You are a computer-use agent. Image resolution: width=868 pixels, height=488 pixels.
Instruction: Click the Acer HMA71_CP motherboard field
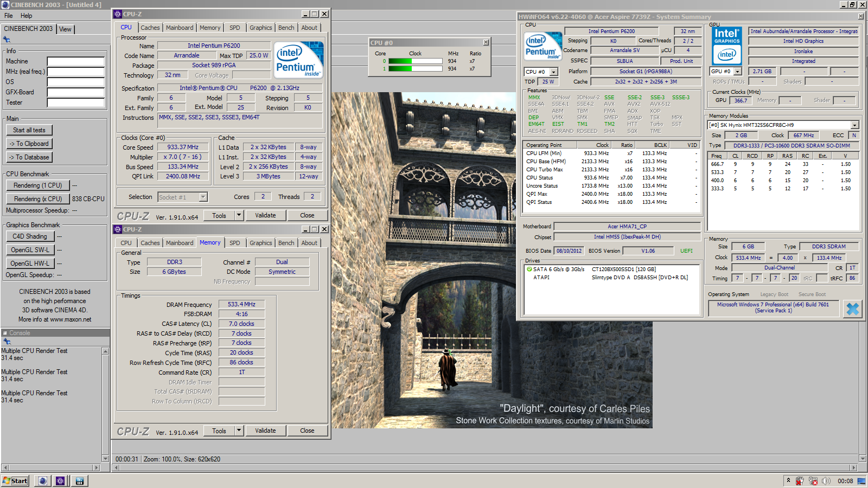627,227
